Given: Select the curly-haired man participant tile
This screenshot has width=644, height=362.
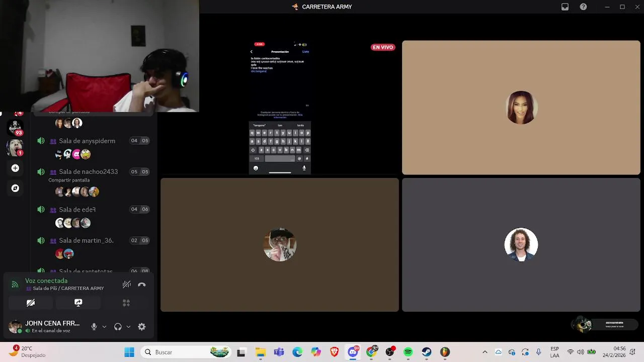Looking at the screenshot, I should tap(521, 245).
